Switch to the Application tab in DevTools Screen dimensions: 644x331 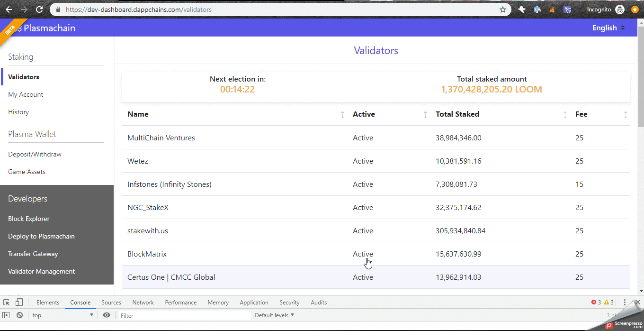[254, 302]
